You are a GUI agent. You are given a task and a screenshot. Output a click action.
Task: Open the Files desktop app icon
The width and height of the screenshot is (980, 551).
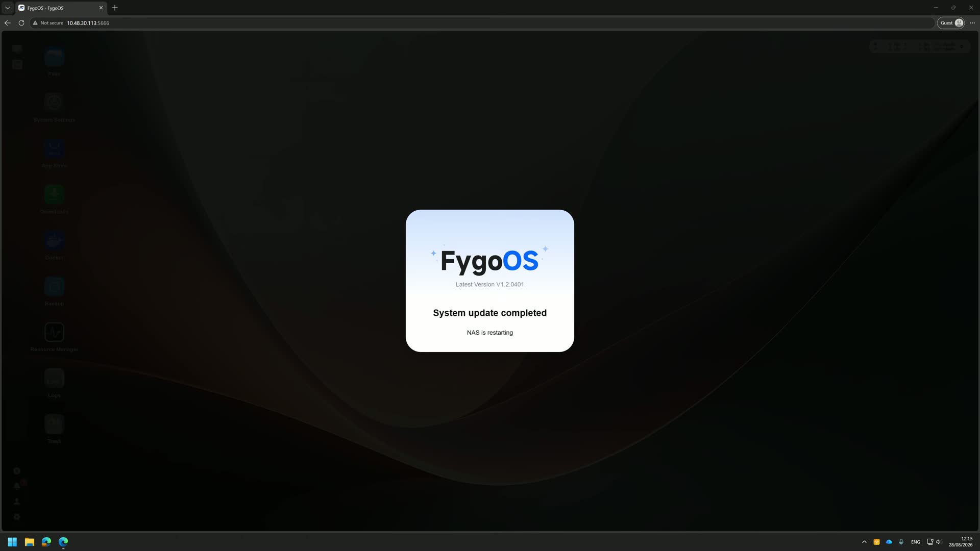54,57
